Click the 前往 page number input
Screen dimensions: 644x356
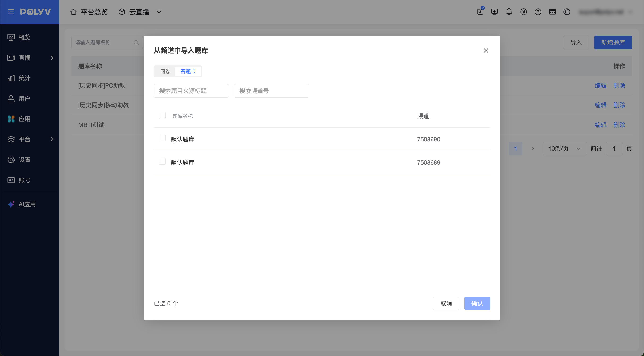point(614,148)
